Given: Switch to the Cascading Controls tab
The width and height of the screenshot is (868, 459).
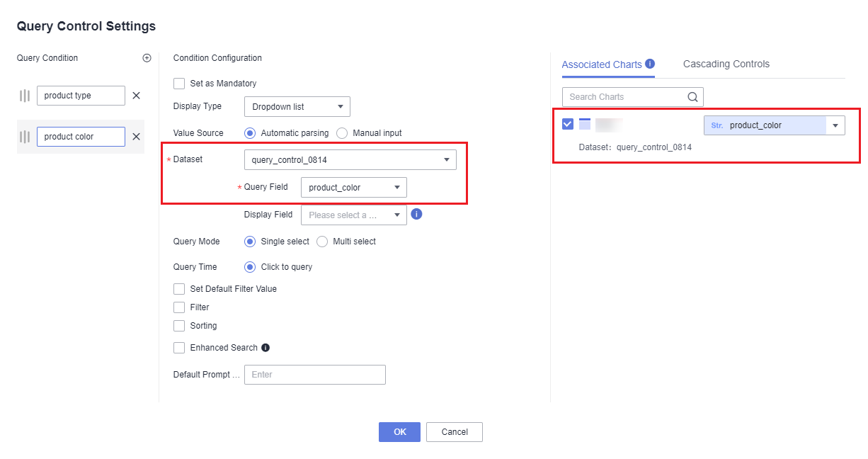Looking at the screenshot, I should pos(726,64).
